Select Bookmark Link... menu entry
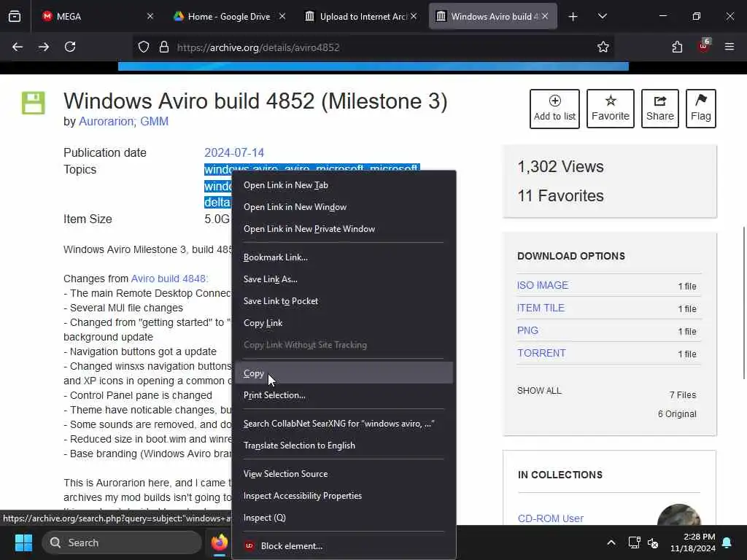Image resolution: width=747 pixels, height=560 pixels. pyautogui.click(x=344, y=257)
